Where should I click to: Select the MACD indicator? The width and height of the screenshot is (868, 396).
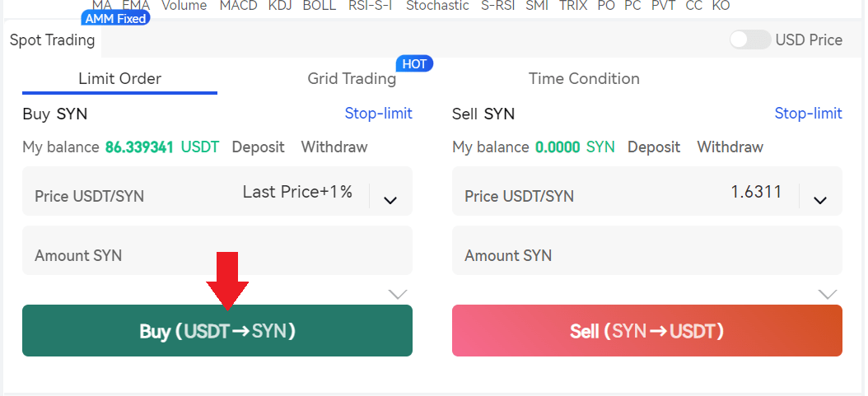(x=238, y=6)
